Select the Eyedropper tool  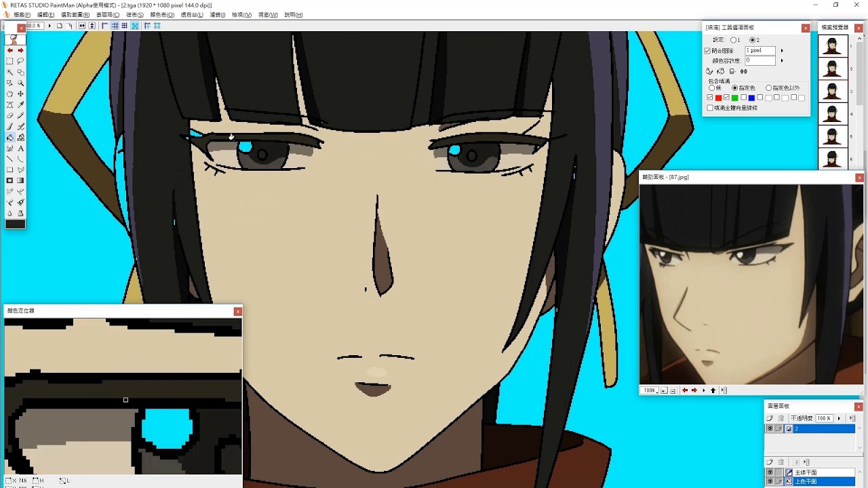point(20,104)
